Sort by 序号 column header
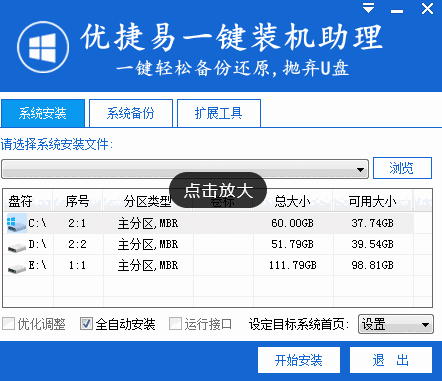The width and height of the screenshot is (442, 381). [x=78, y=201]
